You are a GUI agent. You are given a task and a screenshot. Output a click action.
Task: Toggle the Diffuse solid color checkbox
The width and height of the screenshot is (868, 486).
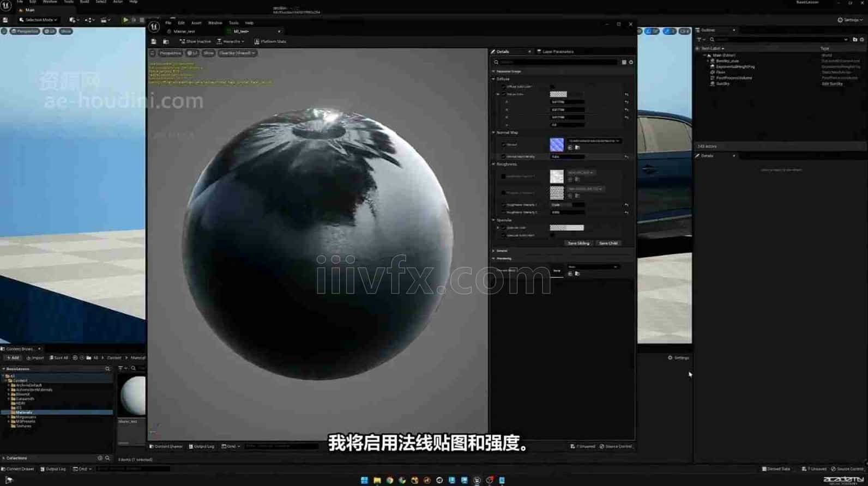coord(503,87)
